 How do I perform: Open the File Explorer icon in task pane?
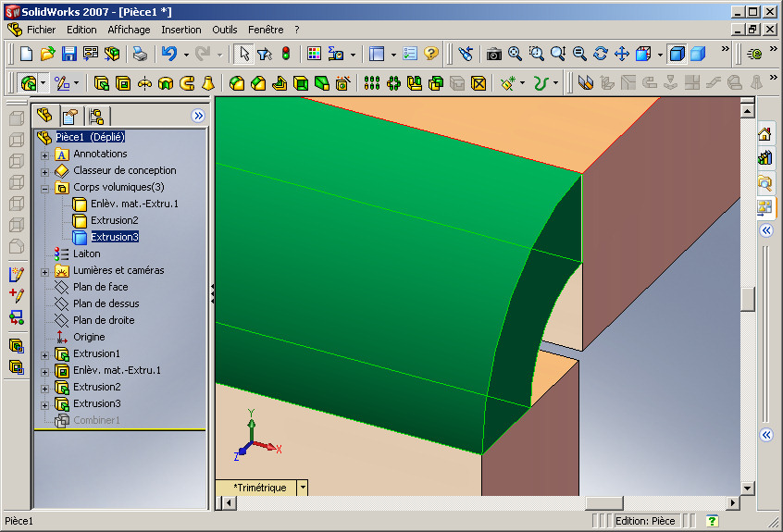[764, 182]
